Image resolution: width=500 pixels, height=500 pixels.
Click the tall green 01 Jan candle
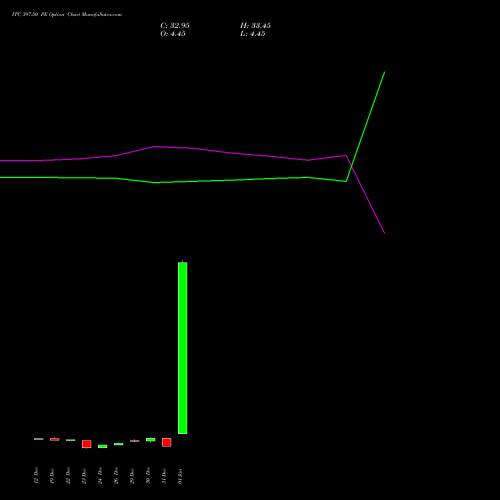(x=183, y=348)
